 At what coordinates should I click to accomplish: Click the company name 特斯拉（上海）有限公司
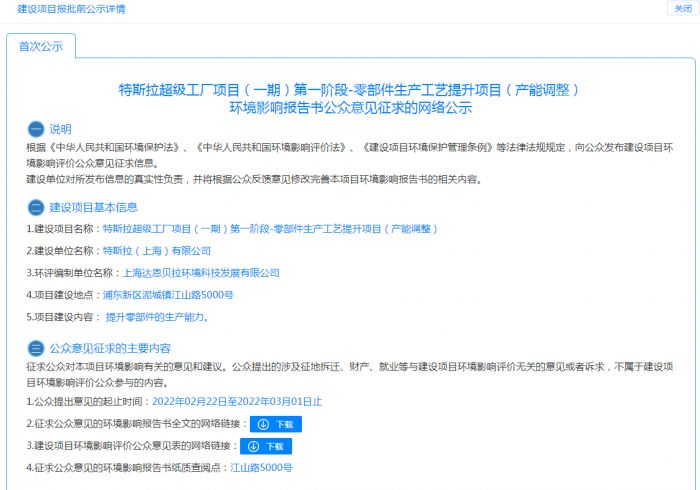coord(157,251)
